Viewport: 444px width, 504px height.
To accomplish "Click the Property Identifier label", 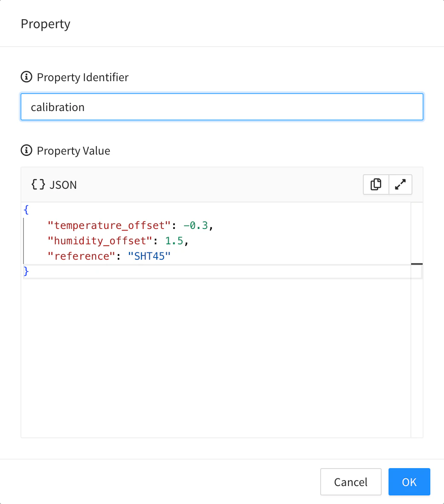I will 82,77.
